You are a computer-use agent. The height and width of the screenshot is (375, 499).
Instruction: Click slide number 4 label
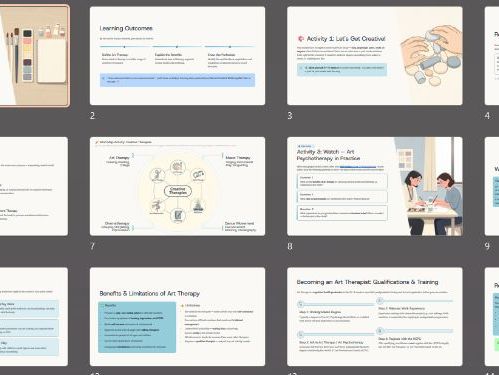pos(487,116)
